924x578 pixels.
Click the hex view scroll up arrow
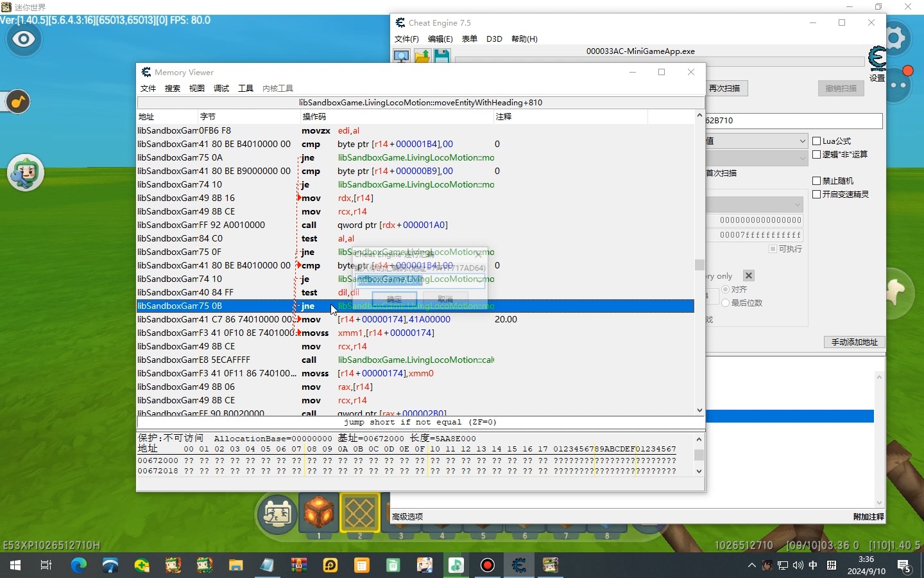(x=699, y=439)
